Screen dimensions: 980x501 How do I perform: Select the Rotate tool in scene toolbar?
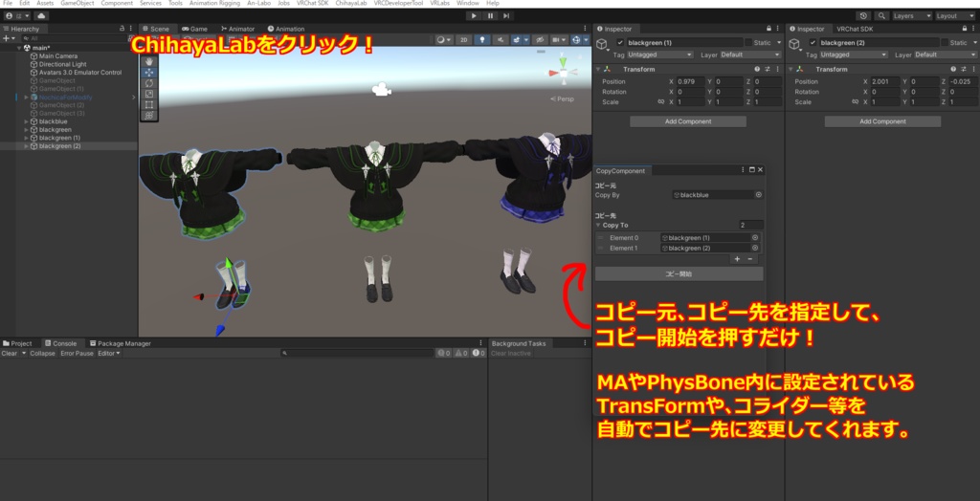pyautogui.click(x=148, y=83)
